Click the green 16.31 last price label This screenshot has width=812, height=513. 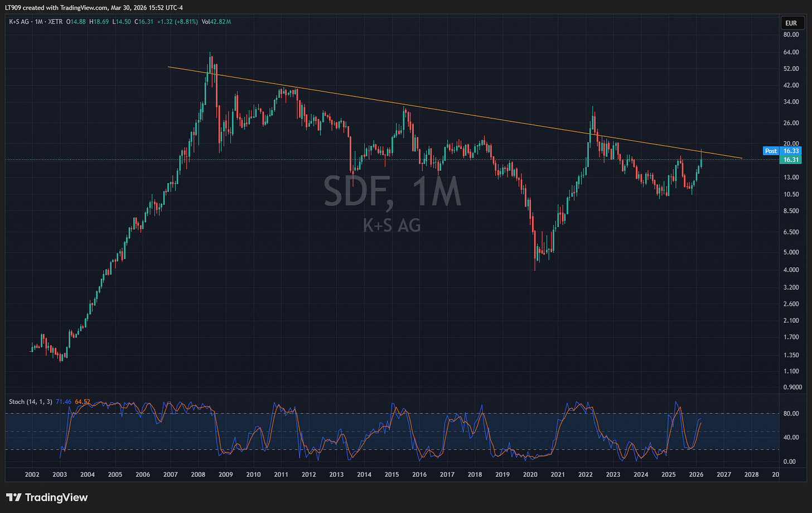[791, 160]
